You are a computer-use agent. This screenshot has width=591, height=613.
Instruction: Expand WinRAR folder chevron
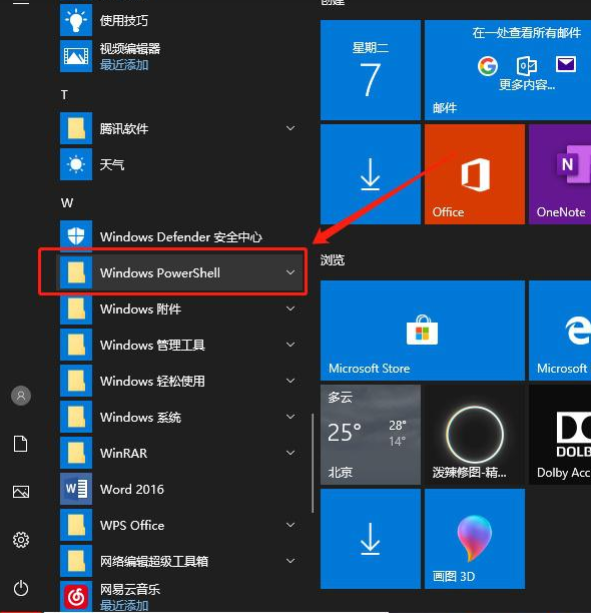[290, 453]
